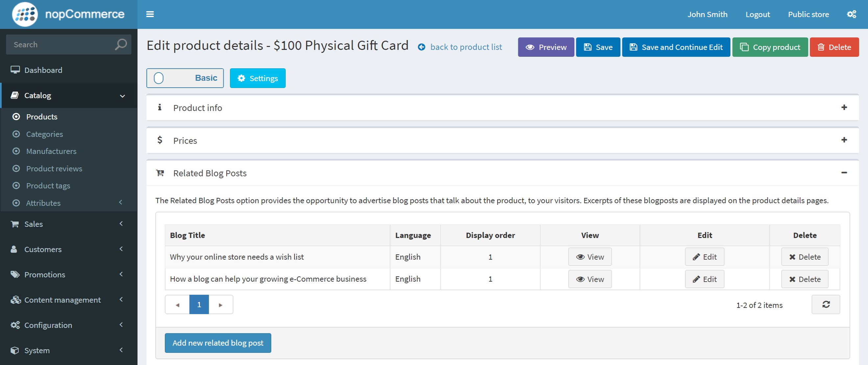Toggle the Basic mode switch
Screen dimensions: 868x365
pyautogui.click(x=158, y=78)
